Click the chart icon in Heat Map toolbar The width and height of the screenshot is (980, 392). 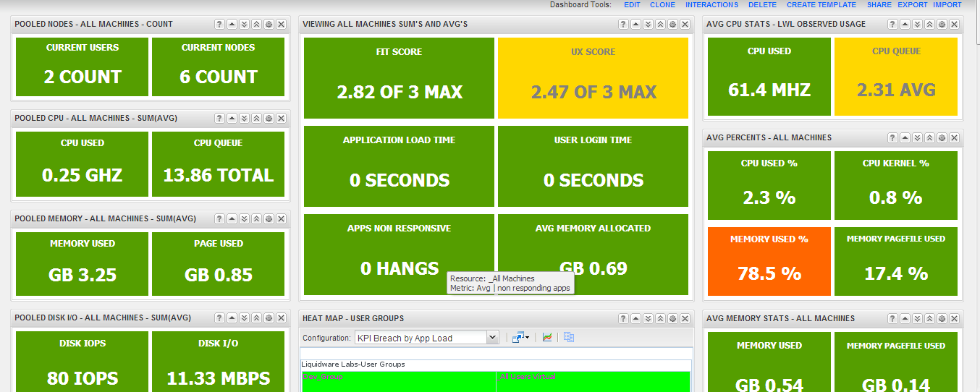(548, 337)
